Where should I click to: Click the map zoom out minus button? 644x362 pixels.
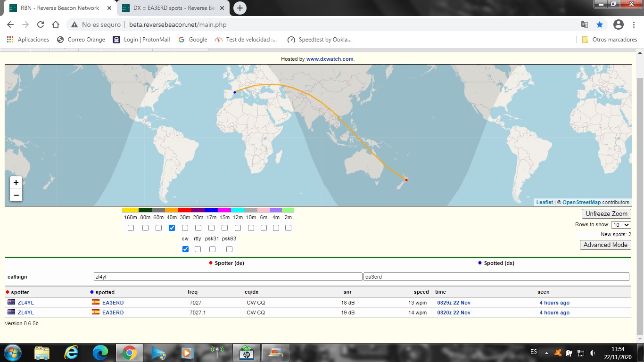16,195
